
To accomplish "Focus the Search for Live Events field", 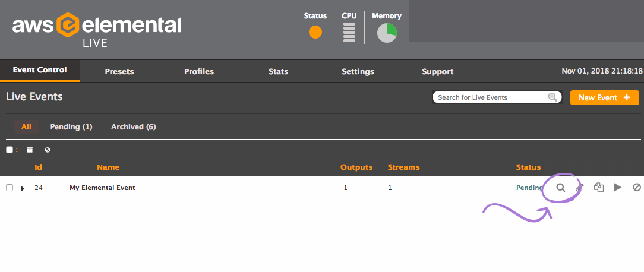I will pyautogui.click(x=497, y=97).
